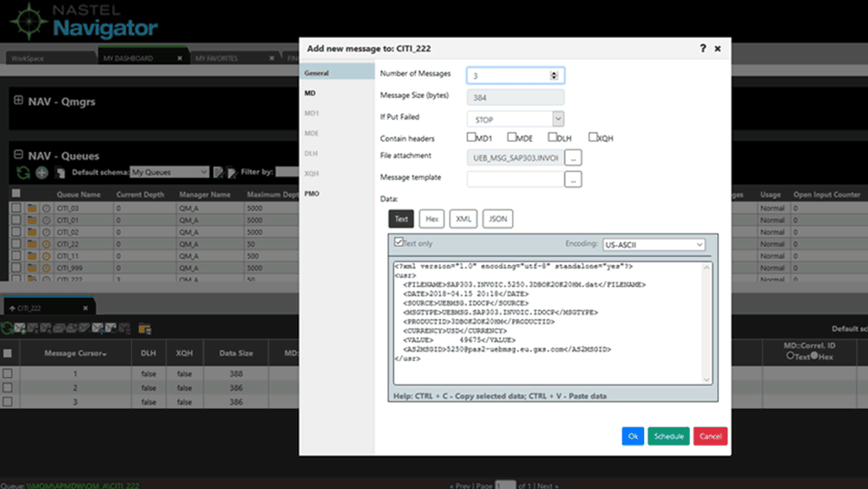Screen dimensions: 868x489
Task: Adjust the Number of Messages spinner arrows
Action: (x=554, y=76)
